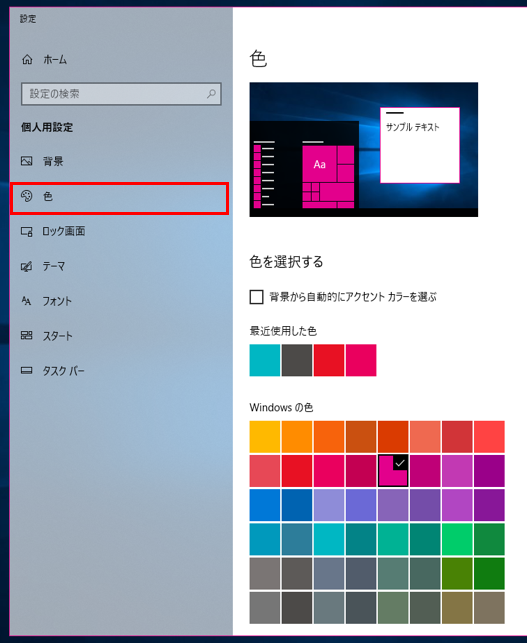
Task: Select the Taskbar (タスク バー) icon
Action: tap(27, 371)
